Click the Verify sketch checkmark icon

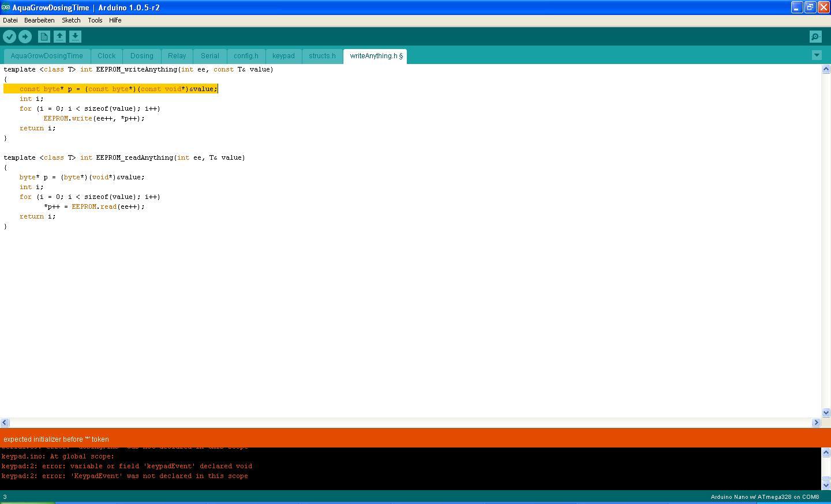coord(9,37)
